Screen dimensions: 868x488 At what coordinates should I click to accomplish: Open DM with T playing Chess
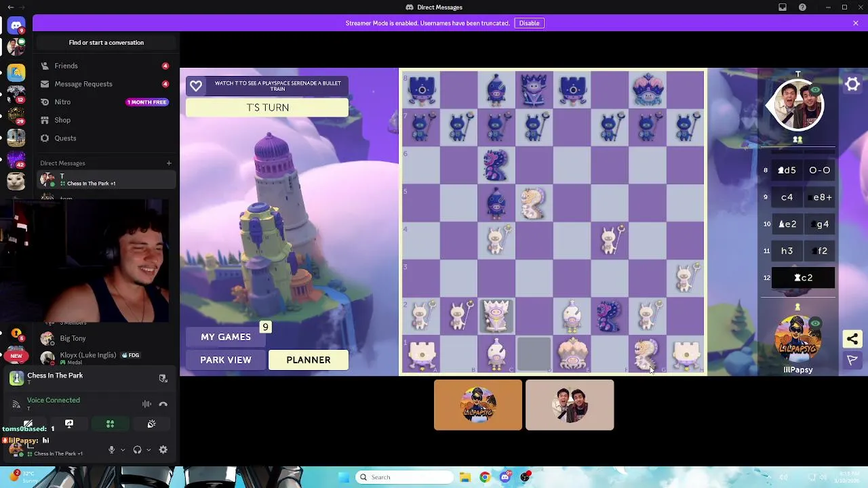click(106, 180)
